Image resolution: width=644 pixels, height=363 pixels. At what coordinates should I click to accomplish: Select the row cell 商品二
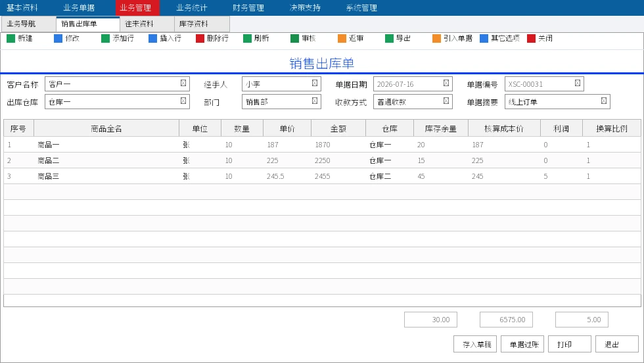tap(106, 160)
